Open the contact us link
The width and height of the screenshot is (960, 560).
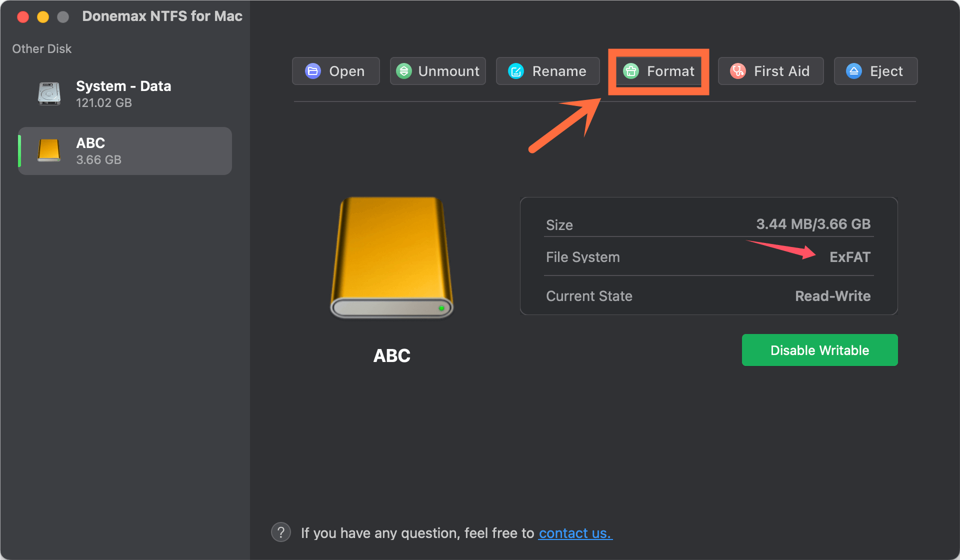coord(575,533)
